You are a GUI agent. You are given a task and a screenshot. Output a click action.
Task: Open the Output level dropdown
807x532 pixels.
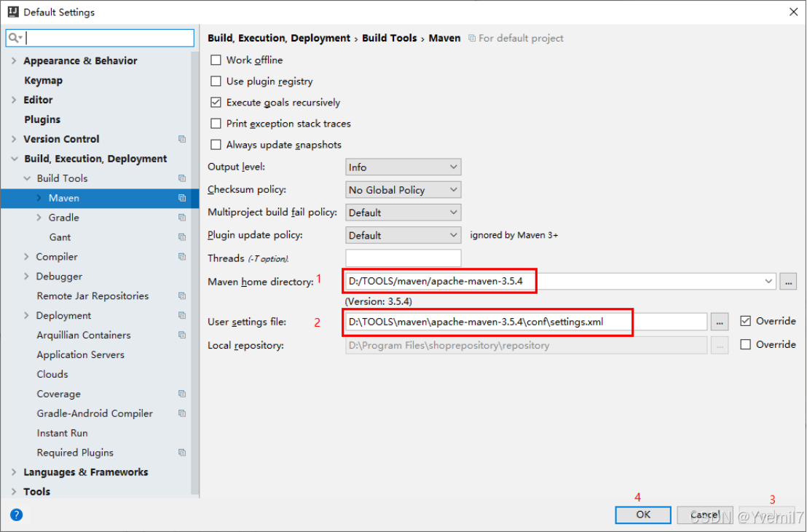(403, 167)
